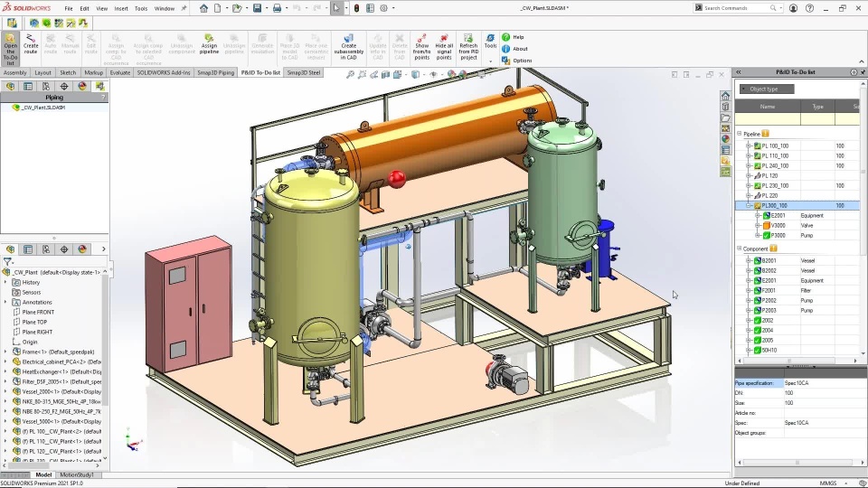The height and width of the screenshot is (488, 868).
Task: Click Hide all signal points
Action: [444, 46]
